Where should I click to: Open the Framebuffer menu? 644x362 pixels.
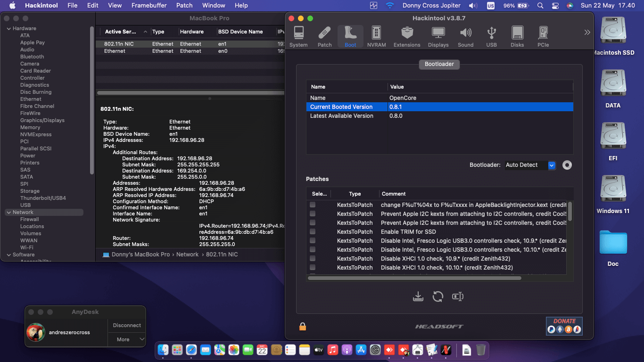(149, 6)
